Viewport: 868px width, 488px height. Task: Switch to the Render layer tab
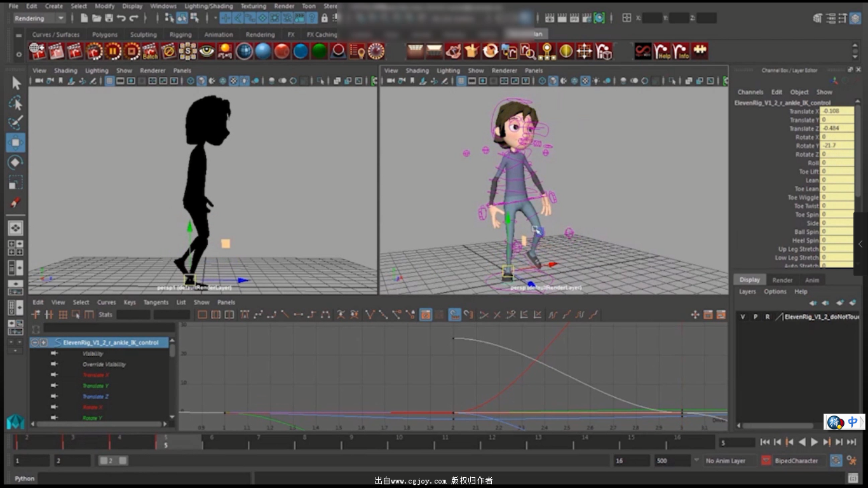pyautogui.click(x=782, y=280)
